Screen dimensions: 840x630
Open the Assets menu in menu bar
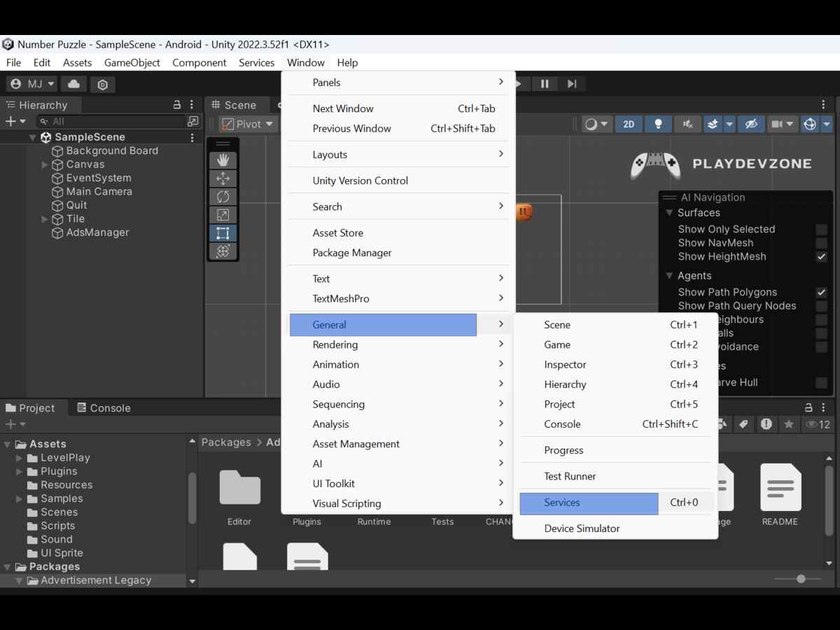pos(77,62)
